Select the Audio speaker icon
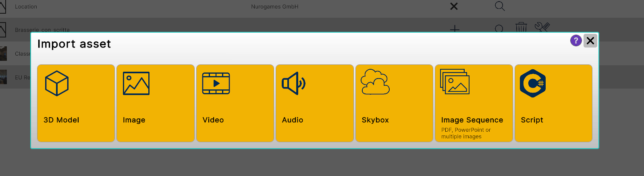The width and height of the screenshot is (644, 176). (x=294, y=83)
